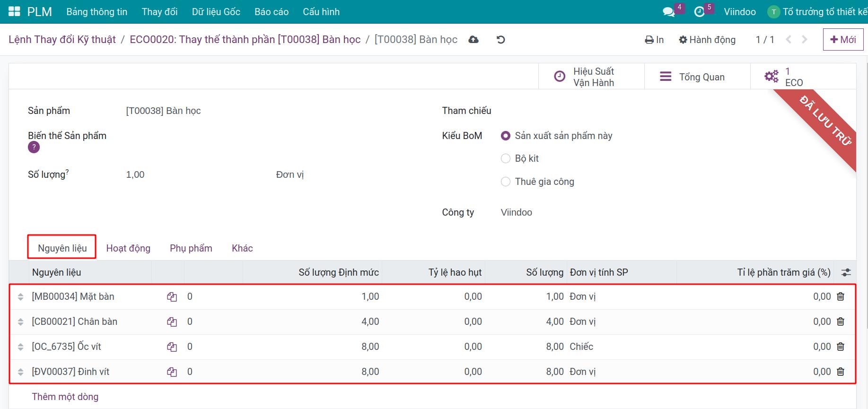
Task: Click the cloud save icon
Action: 473,40
